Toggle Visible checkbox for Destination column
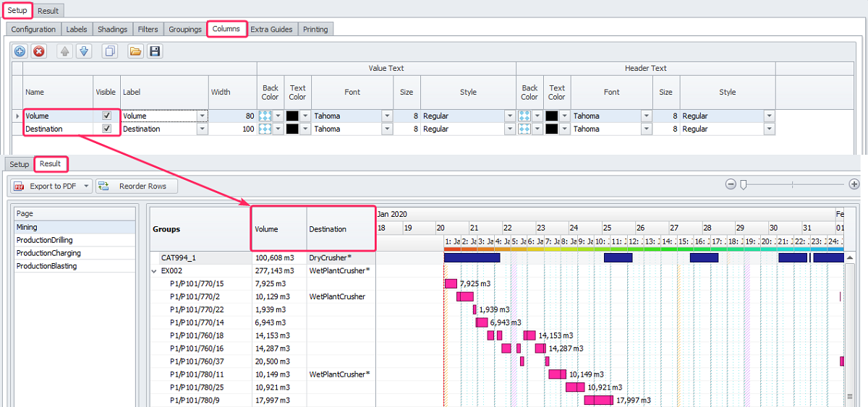The height and width of the screenshot is (407, 868). 107,129
